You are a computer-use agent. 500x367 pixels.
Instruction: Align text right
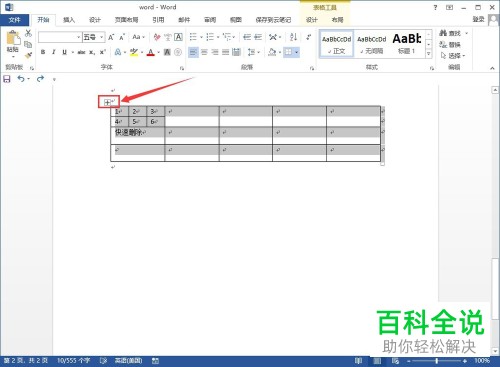(215, 52)
